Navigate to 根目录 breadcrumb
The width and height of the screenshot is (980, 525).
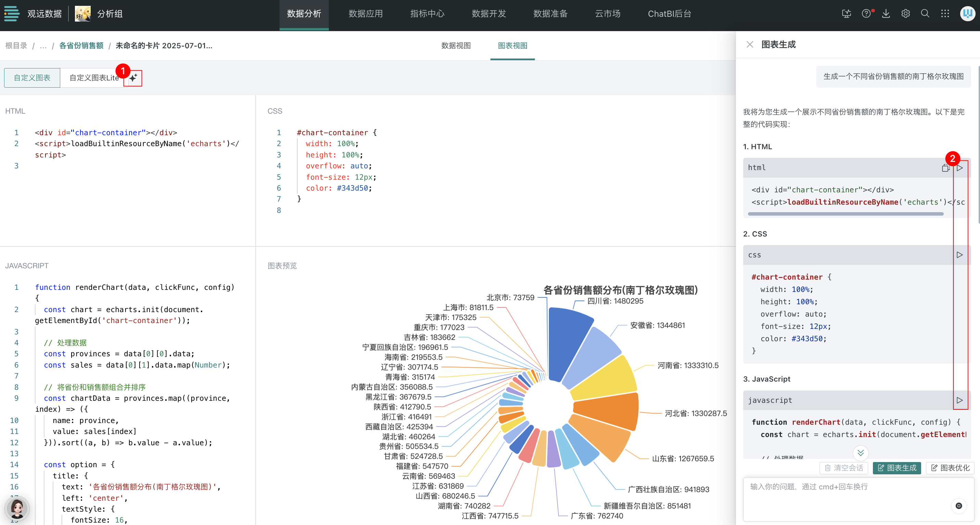tap(16, 46)
